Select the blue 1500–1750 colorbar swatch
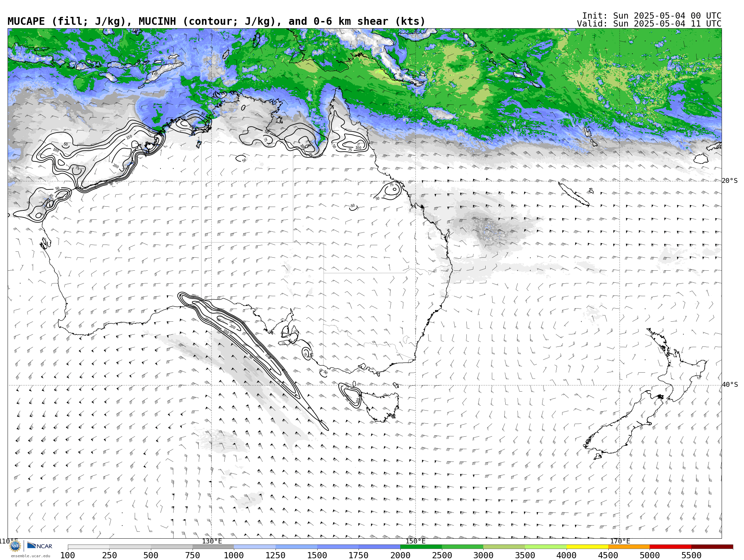The height and width of the screenshot is (560, 744). click(x=338, y=547)
